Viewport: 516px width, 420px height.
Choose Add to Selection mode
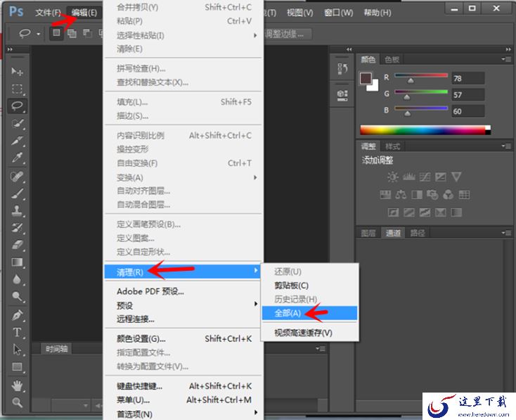point(72,33)
